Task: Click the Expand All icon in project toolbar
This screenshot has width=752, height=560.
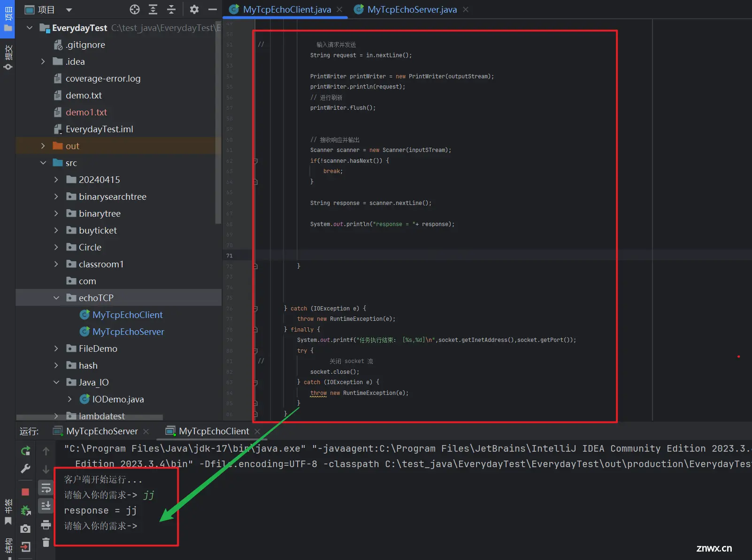Action: [153, 9]
